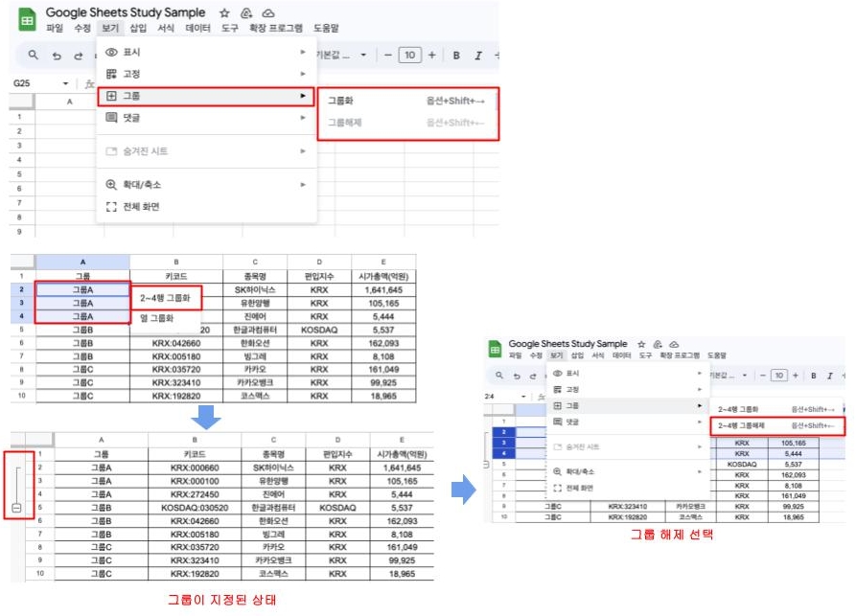856x616 pixels.
Task: Choose 2~4행 그룹화 in the table context menu
Action: pyautogui.click(x=166, y=298)
